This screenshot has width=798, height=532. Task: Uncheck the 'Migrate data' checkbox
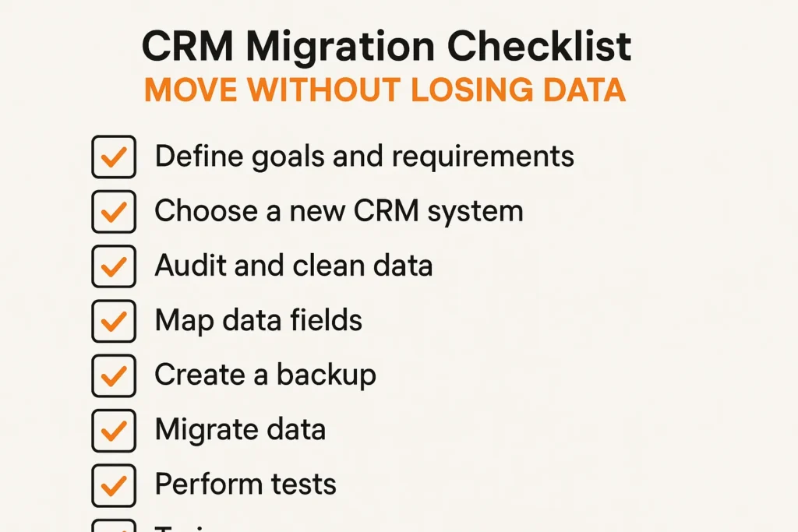point(114,429)
